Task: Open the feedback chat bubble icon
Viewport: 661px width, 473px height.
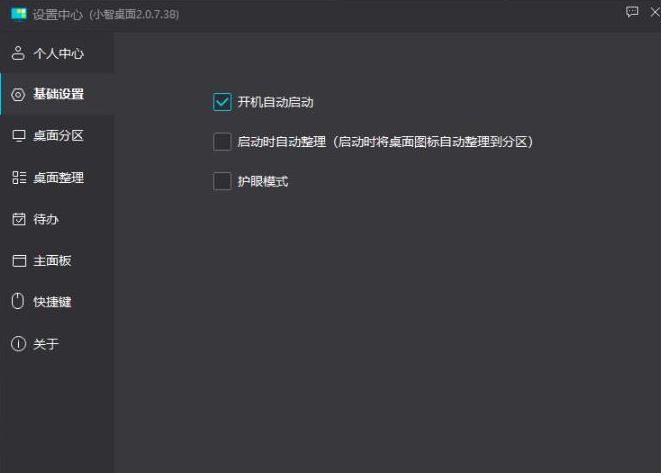Action: click(631, 12)
